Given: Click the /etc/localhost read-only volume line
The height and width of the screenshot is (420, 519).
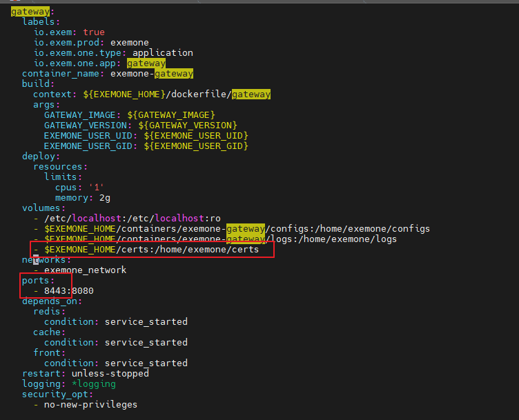Looking at the screenshot, I should (133, 219).
